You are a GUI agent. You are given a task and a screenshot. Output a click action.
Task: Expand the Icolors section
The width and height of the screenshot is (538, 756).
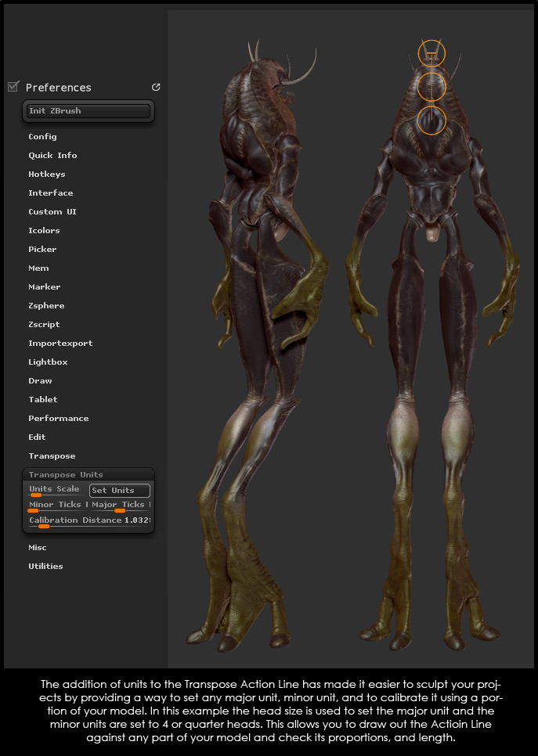(44, 230)
